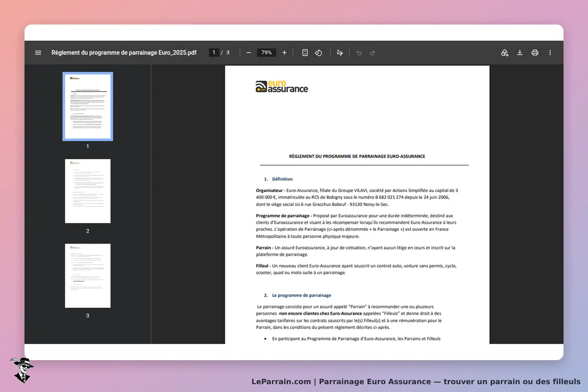Click the euro assurance logo in document
The height and width of the screenshot is (392, 588).
(282, 87)
